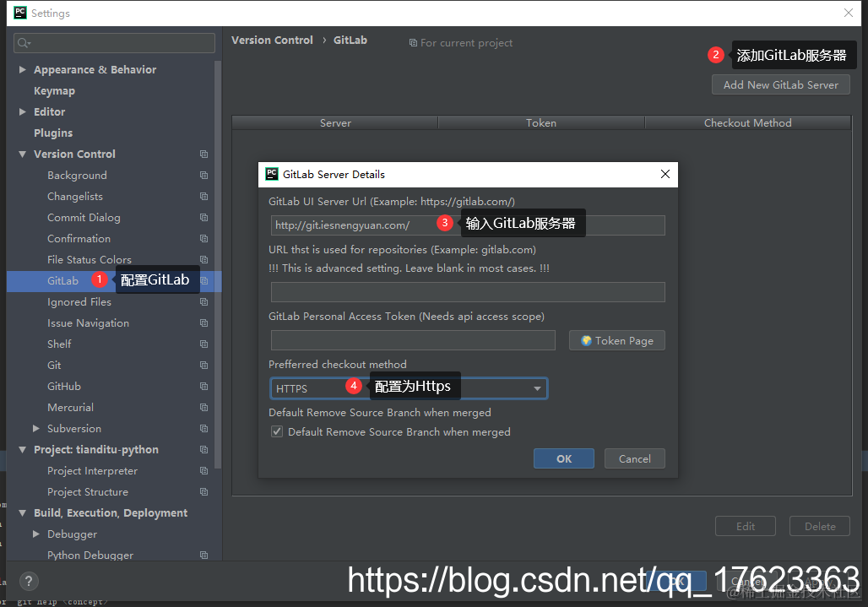The image size is (868, 607).
Task: Click the settings search field
Action: [114, 43]
